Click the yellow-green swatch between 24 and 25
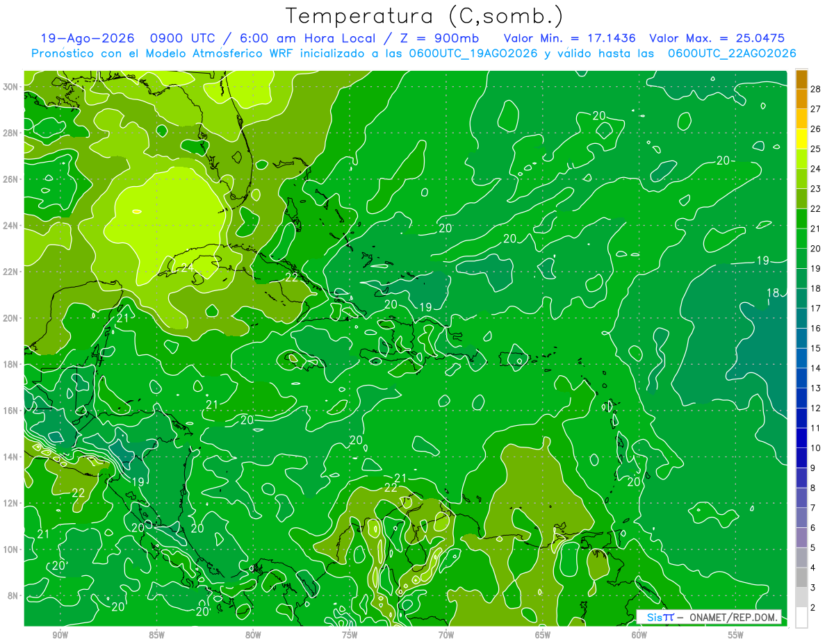834x644 pixels. coord(801,158)
